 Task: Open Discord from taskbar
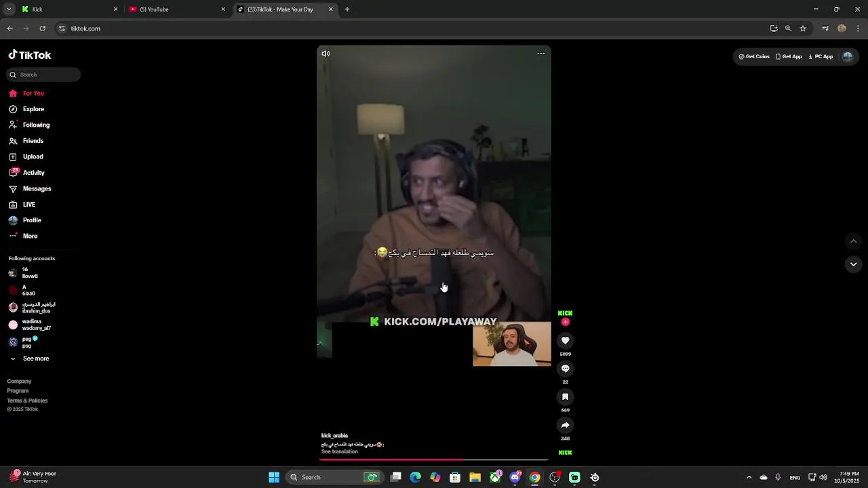pos(515,477)
